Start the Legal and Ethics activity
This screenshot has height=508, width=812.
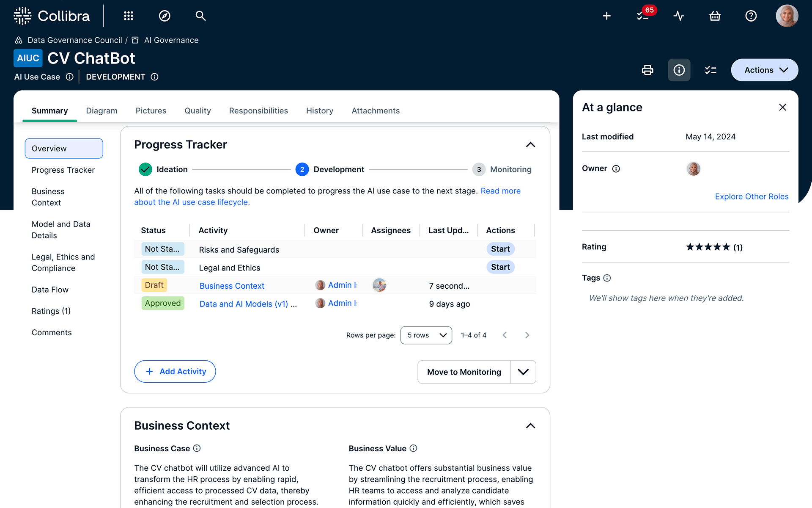(x=500, y=267)
